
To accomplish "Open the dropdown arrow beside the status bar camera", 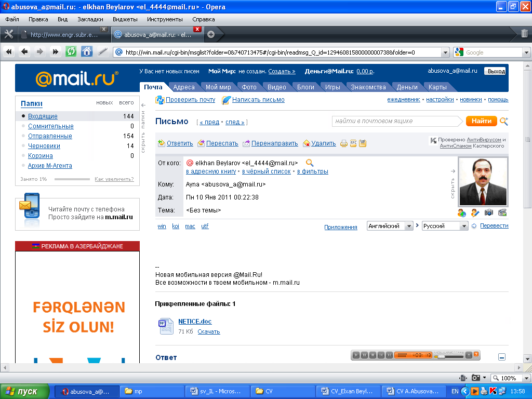I will point(485,378).
